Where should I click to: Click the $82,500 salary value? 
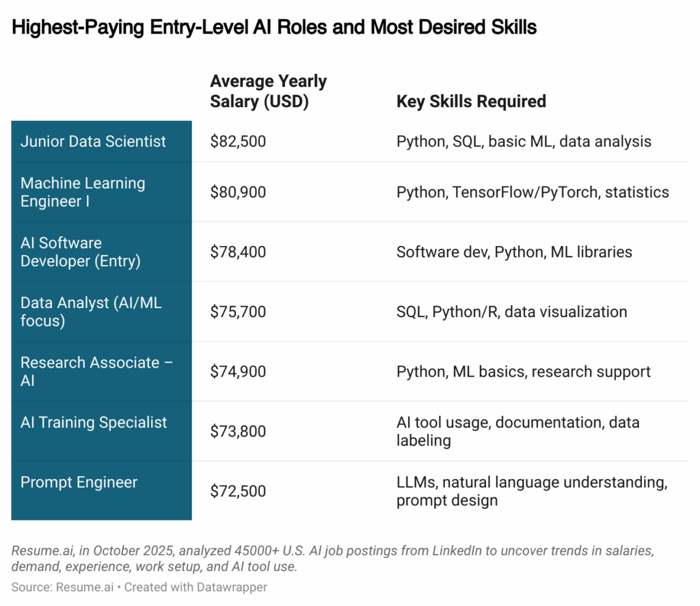(x=238, y=141)
